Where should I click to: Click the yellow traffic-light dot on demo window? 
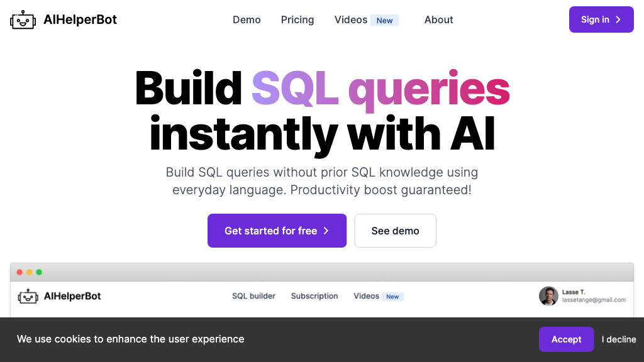click(29, 272)
